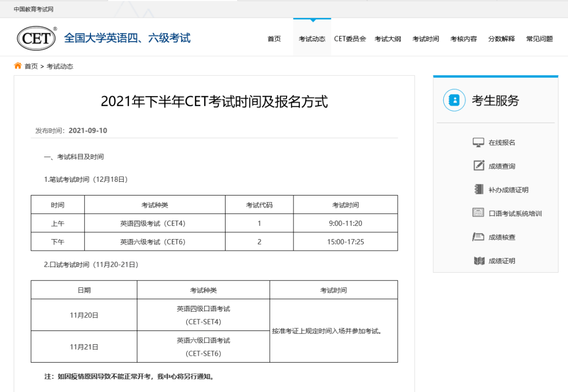Click the time cell 15:00-17:25
The height and width of the screenshot is (392, 568).
(346, 242)
